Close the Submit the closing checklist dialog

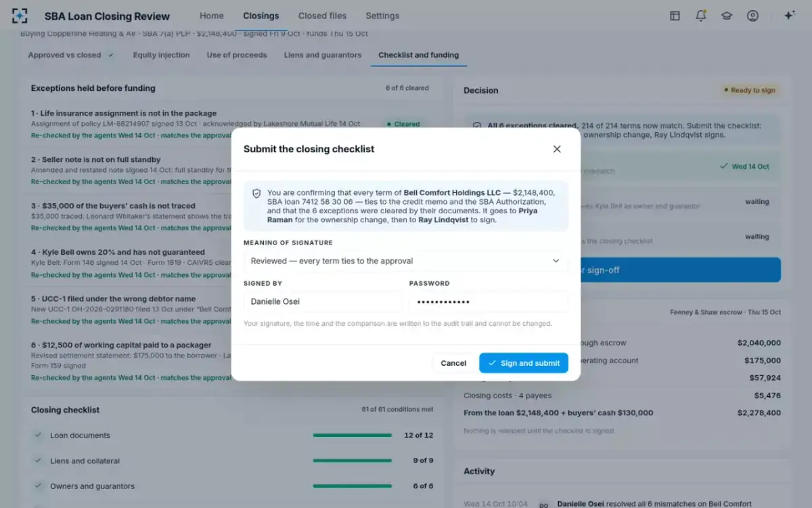point(557,149)
